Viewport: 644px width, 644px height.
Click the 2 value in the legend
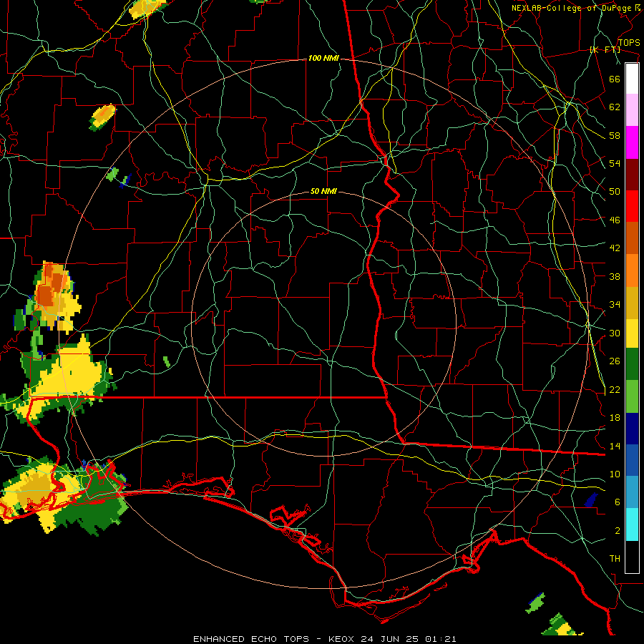point(618,531)
